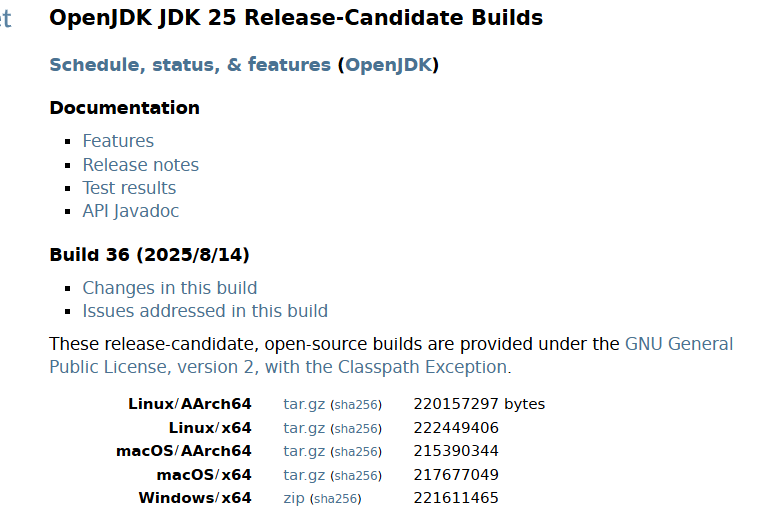Open the Release notes link
The width and height of the screenshot is (766, 530).
coord(140,165)
